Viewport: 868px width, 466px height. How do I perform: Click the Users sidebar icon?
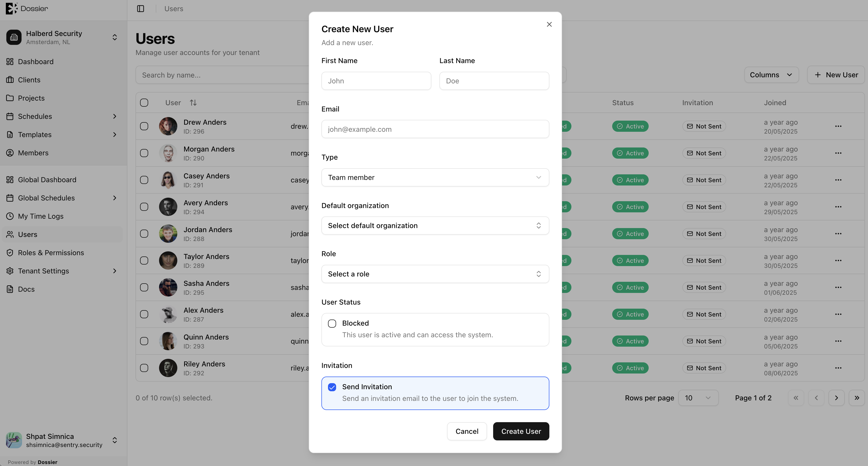pos(10,234)
